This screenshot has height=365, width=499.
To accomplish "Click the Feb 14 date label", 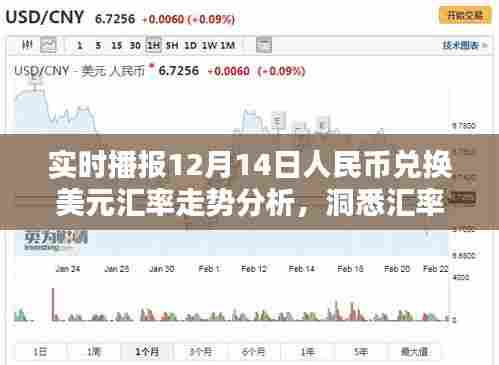I will (302, 269).
